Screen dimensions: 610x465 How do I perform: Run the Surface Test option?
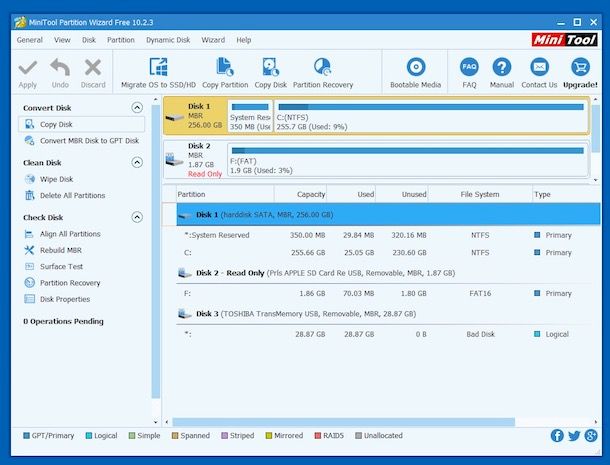tap(53, 267)
